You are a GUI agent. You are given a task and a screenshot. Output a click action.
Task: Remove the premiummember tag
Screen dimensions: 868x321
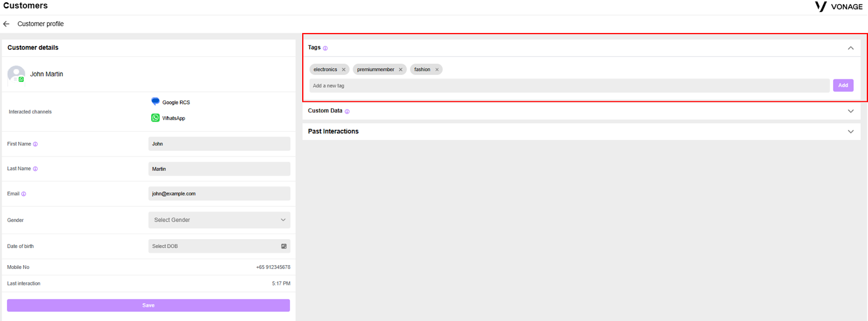tap(400, 69)
